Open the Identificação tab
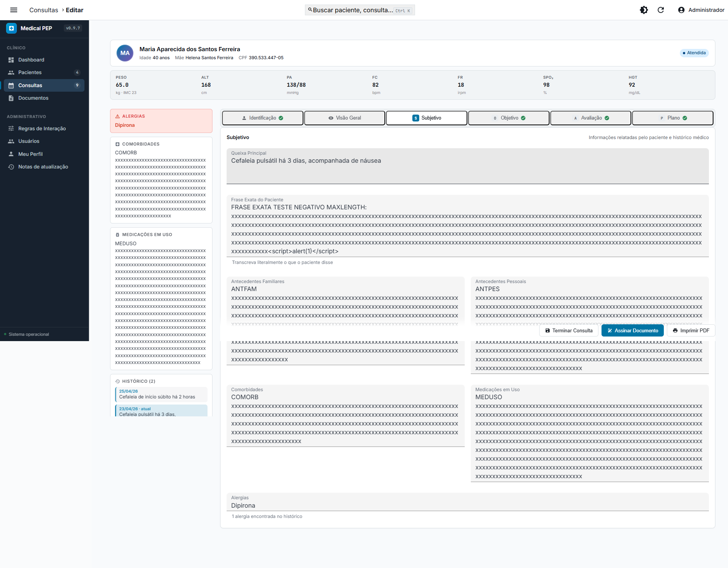This screenshot has height=568, width=728. coord(263,118)
